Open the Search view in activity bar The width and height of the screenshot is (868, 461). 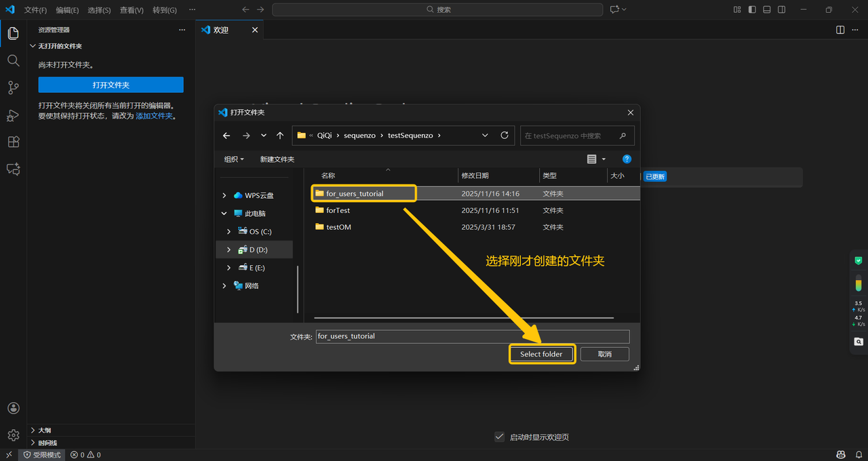pos(13,60)
